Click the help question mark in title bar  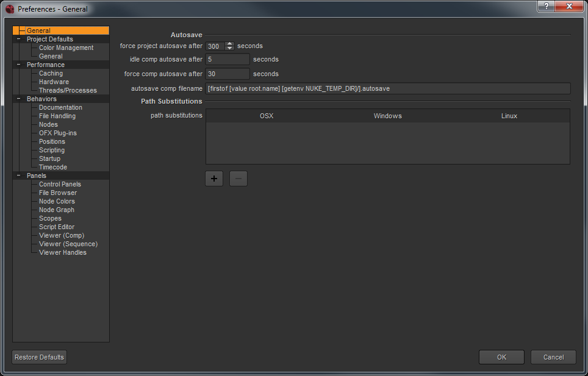pyautogui.click(x=547, y=7)
